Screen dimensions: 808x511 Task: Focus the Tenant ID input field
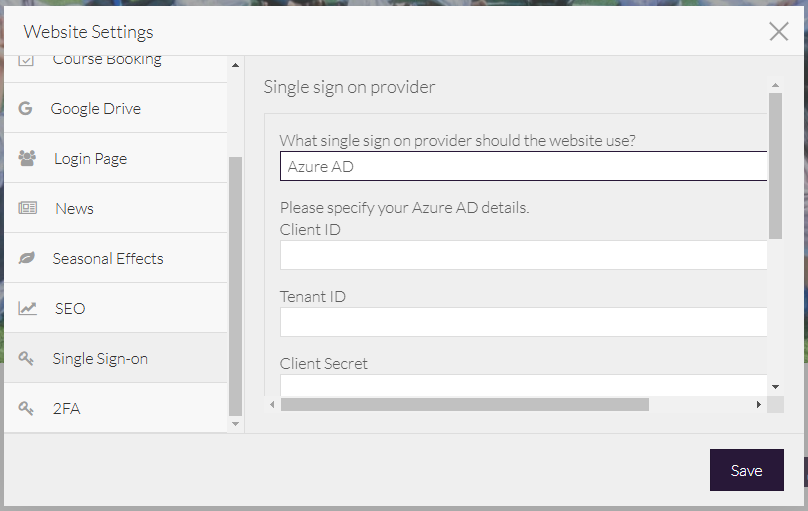523,322
